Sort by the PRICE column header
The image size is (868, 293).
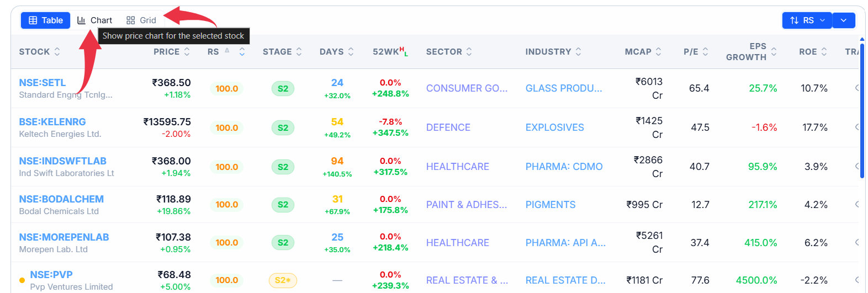[x=172, y=52]
